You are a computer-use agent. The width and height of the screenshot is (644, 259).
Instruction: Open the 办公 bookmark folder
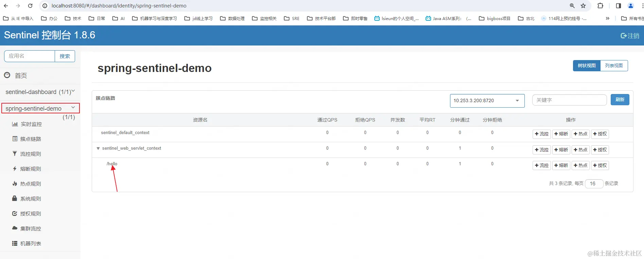click(x=49, y=18)
